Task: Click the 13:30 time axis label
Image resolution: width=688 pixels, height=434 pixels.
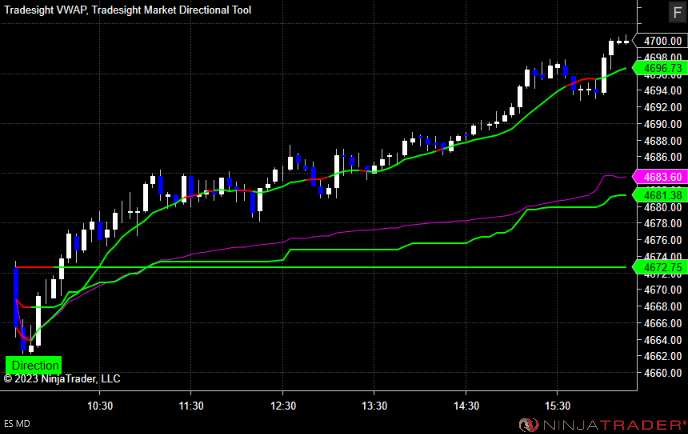Action: [374, 406]
